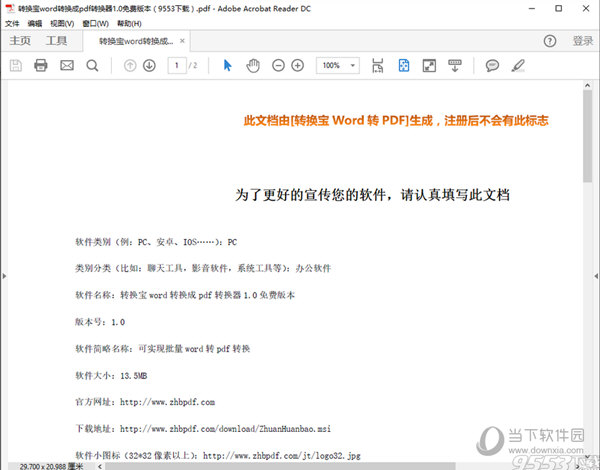Go to previous page arrow
This screenshot has width=600, height=470.
pyautogui.click(x=130, y=65)
